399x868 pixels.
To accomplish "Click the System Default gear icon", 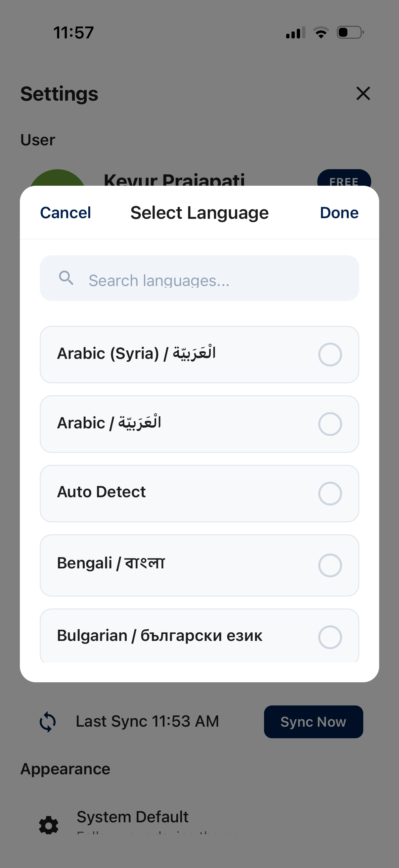I will pyautogui.click(x=49, y=825).
